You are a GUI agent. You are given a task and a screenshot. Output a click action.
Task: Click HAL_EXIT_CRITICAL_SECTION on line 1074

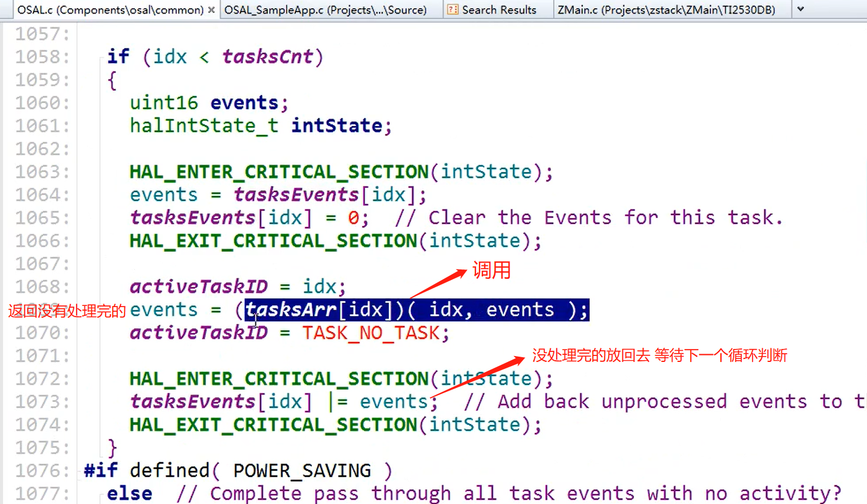(273, 425)
